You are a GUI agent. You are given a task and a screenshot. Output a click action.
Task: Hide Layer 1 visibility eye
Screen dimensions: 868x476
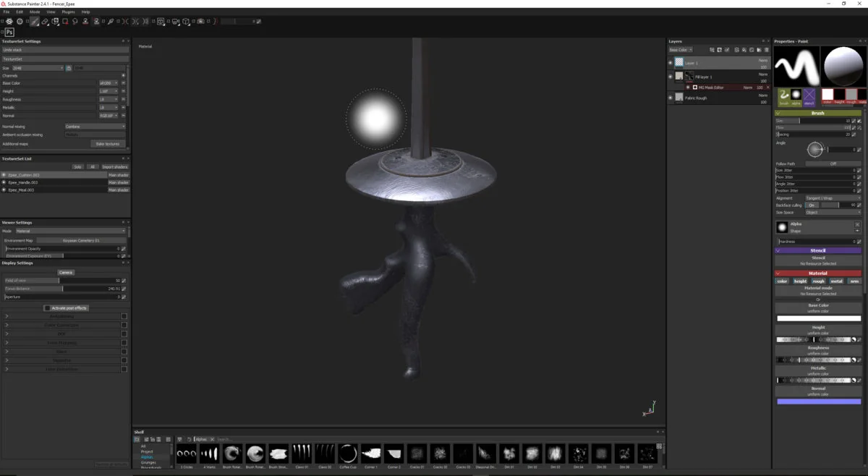(671, 64)
